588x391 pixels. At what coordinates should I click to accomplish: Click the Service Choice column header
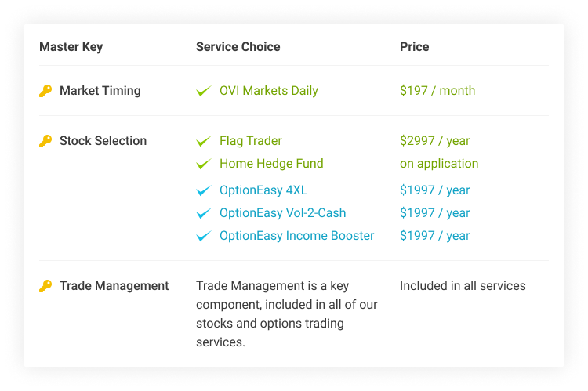pos(238,46)
